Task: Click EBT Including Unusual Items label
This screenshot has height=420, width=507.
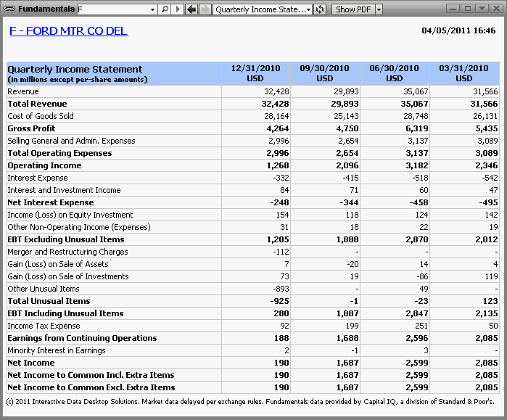Action: [65, 313]
